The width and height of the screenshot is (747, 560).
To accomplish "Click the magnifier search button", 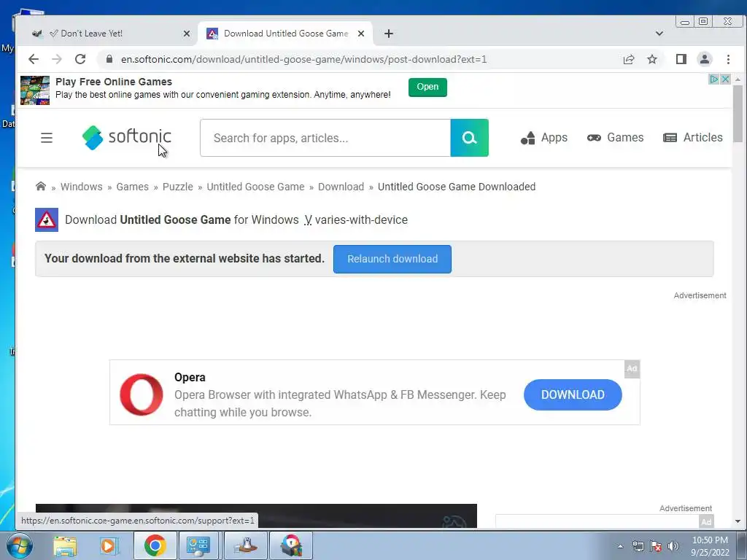I will (x=469, y=138).
